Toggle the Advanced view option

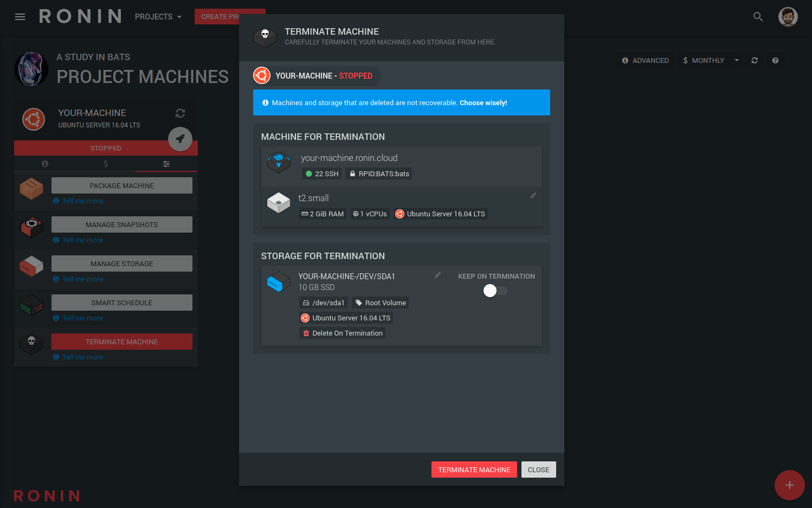coord(645,60)
